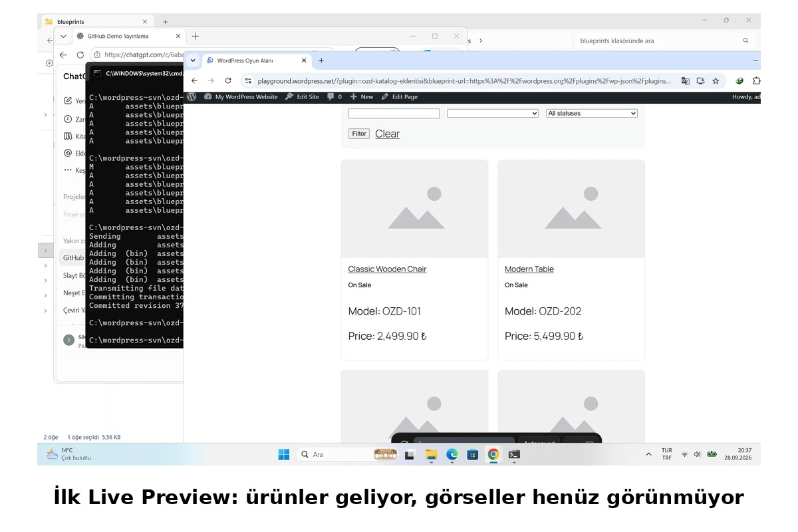Open the extensions puzzle icon
The image size is (798, 532).
pos(756,80)
